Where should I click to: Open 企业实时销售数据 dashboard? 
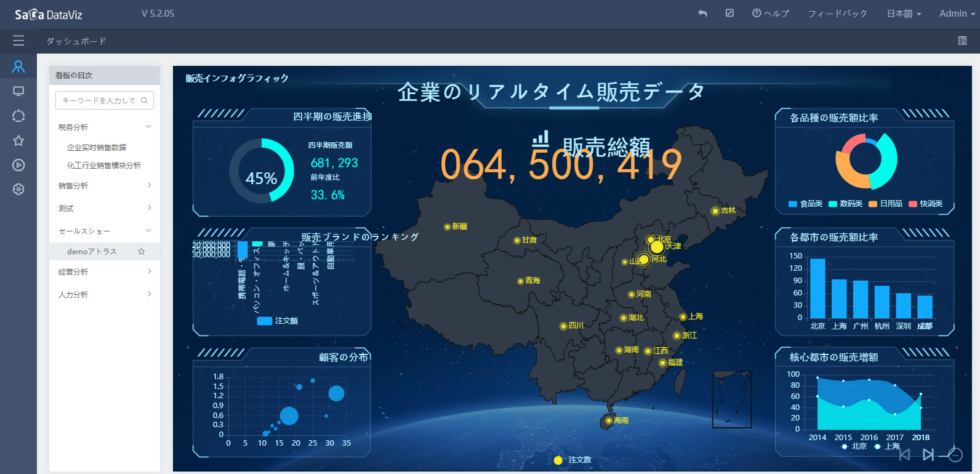pyautogui.click(x=97, y=147)
